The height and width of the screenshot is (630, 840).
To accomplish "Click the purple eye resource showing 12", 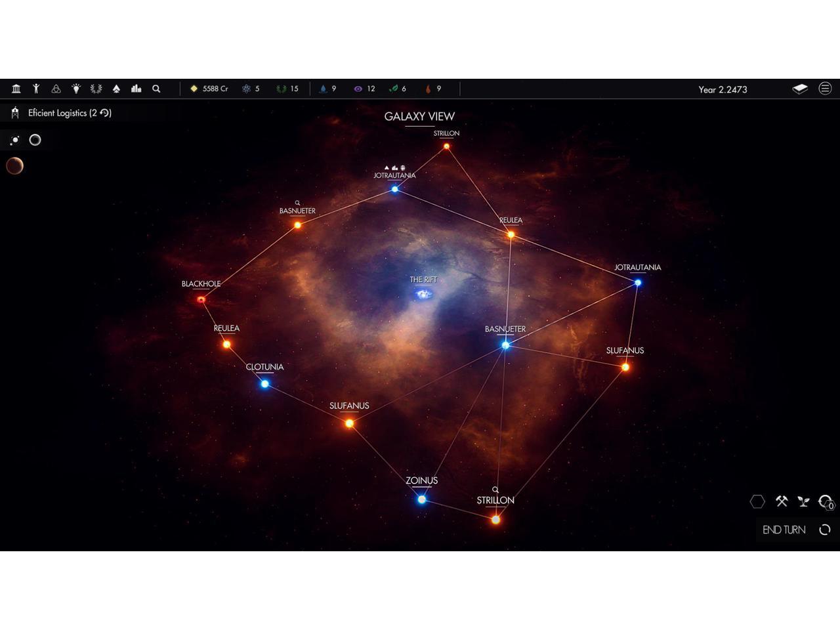I will click(365, 89).
